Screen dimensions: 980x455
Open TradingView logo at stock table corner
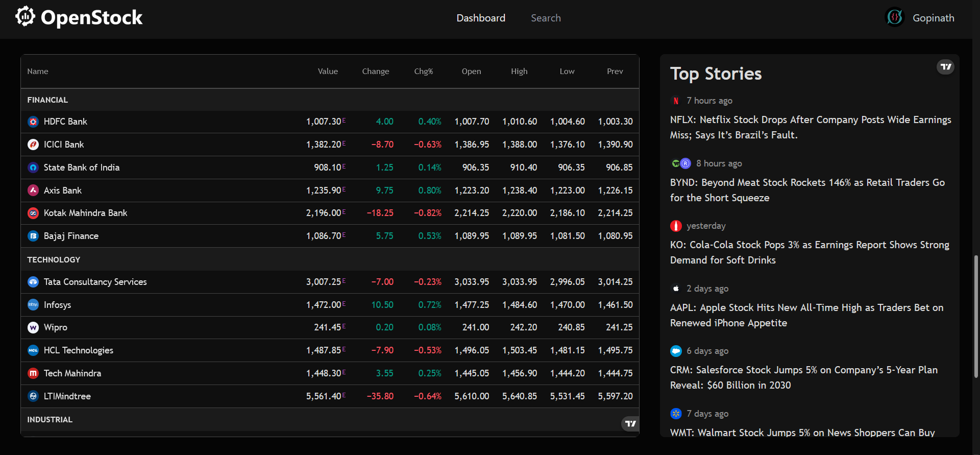630,423
